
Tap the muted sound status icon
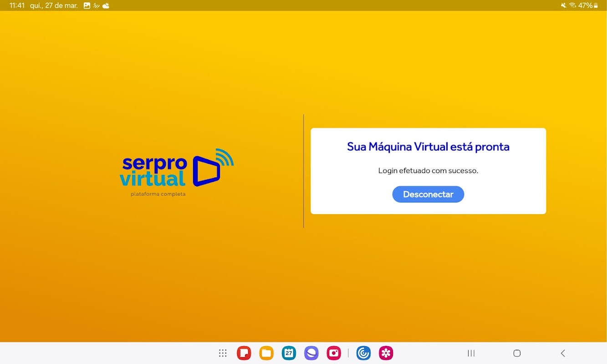[564, 5]
